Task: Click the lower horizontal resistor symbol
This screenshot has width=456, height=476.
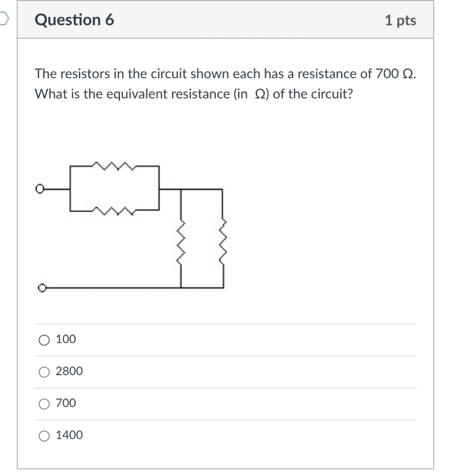Action: [114, 211]
